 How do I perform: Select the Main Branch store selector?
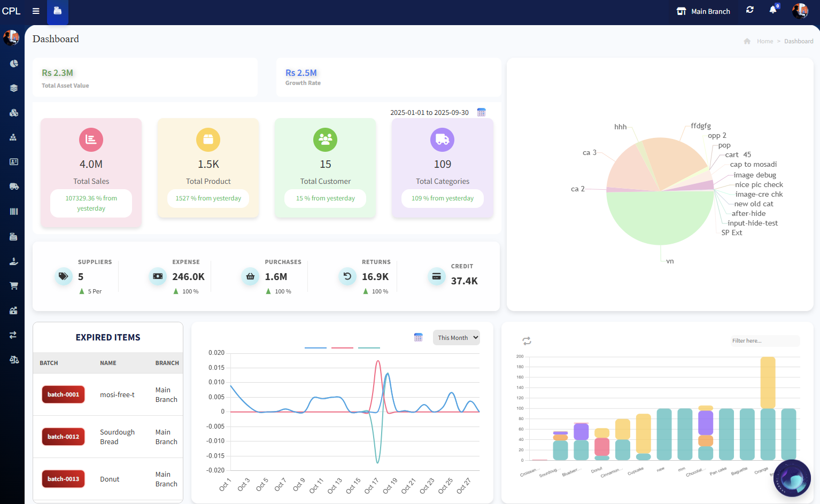703,11
